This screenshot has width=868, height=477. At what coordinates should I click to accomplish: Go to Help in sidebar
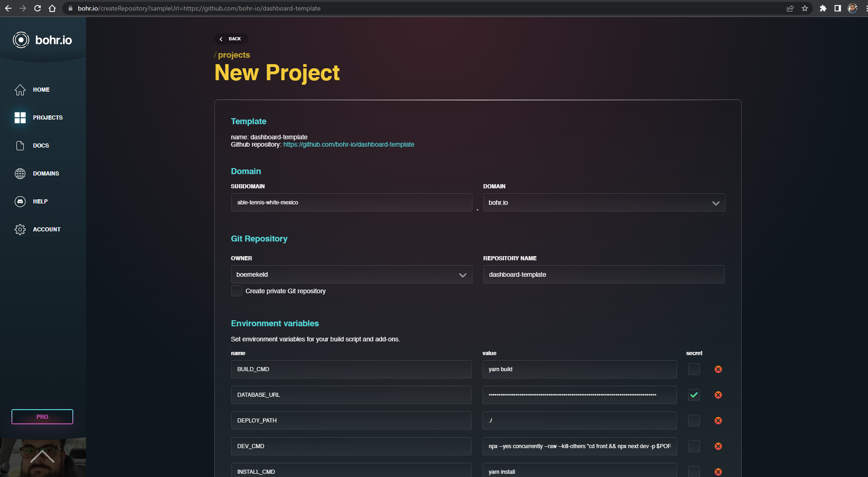point(40,202)
